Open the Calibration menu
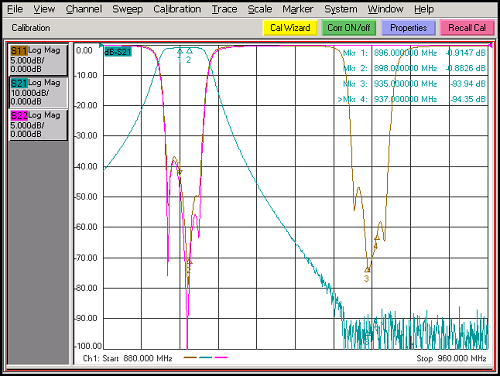Screen dimensions: 500x376 [x=177, y=9]
